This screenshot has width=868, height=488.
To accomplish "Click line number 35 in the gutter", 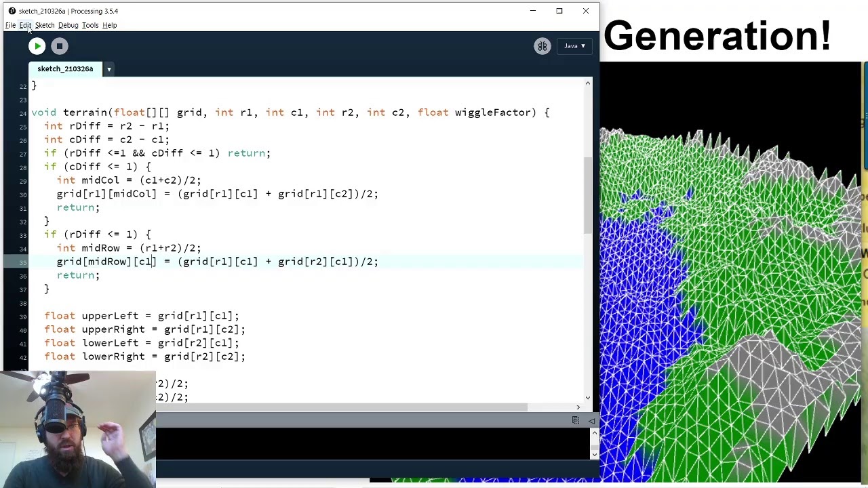I will coord(23,262).
